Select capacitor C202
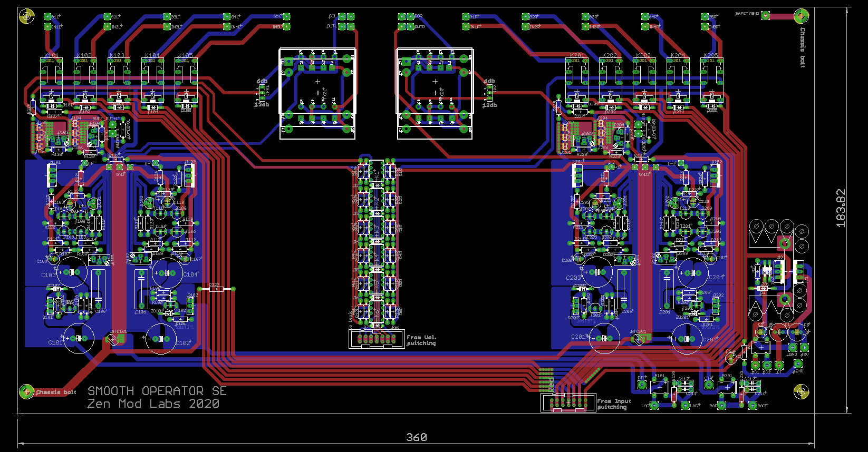Image resolution: width=868 pixels, height=452 pixels. [687, 338]
